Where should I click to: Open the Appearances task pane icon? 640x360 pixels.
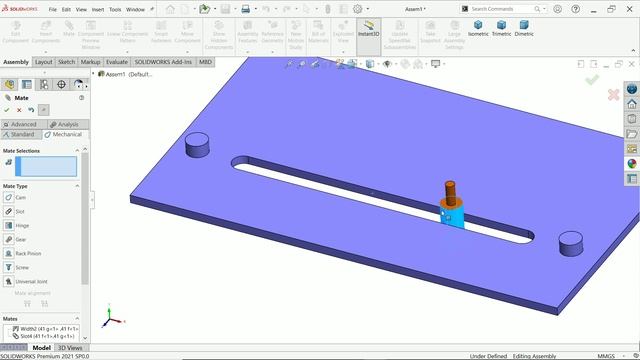[632, 164]
